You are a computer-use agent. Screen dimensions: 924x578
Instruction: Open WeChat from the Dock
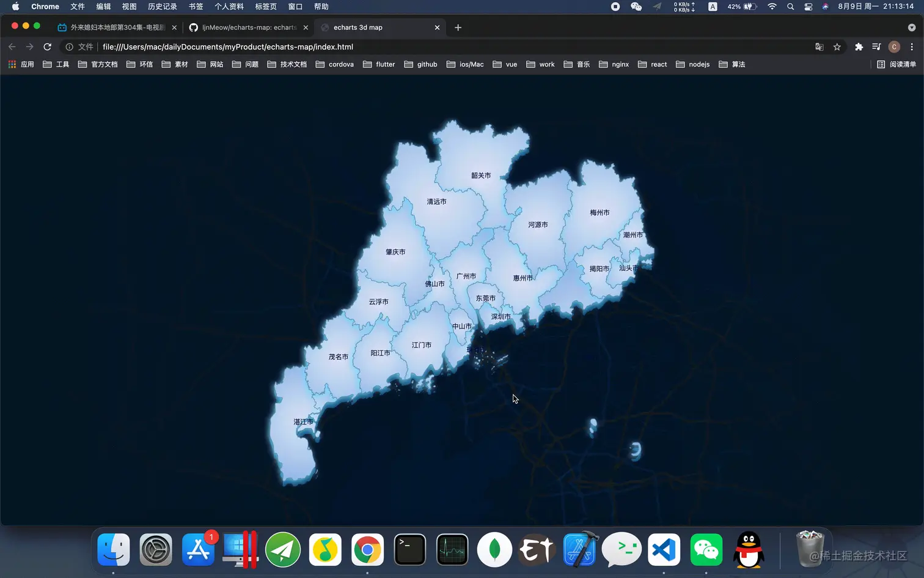(x=706, y=549)
